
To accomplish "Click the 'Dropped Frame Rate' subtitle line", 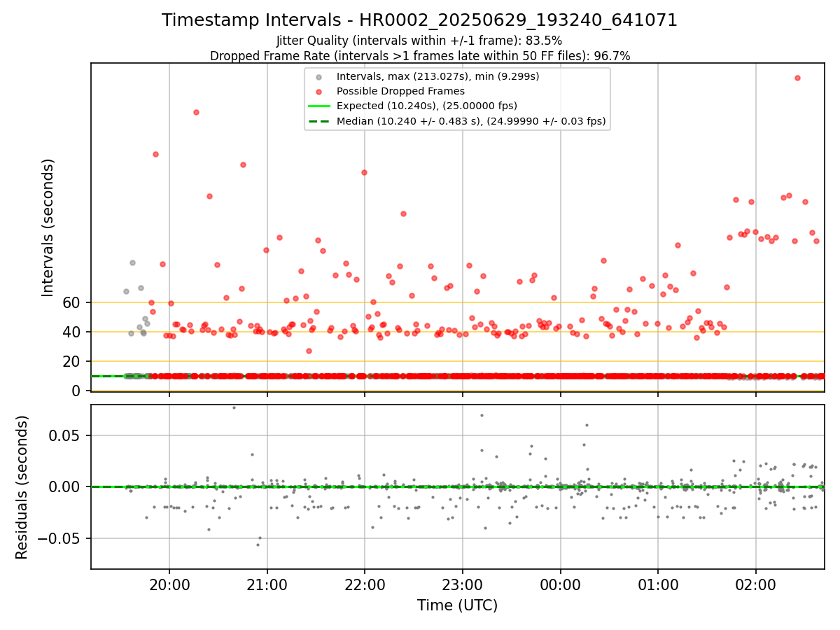I will 419,56.
